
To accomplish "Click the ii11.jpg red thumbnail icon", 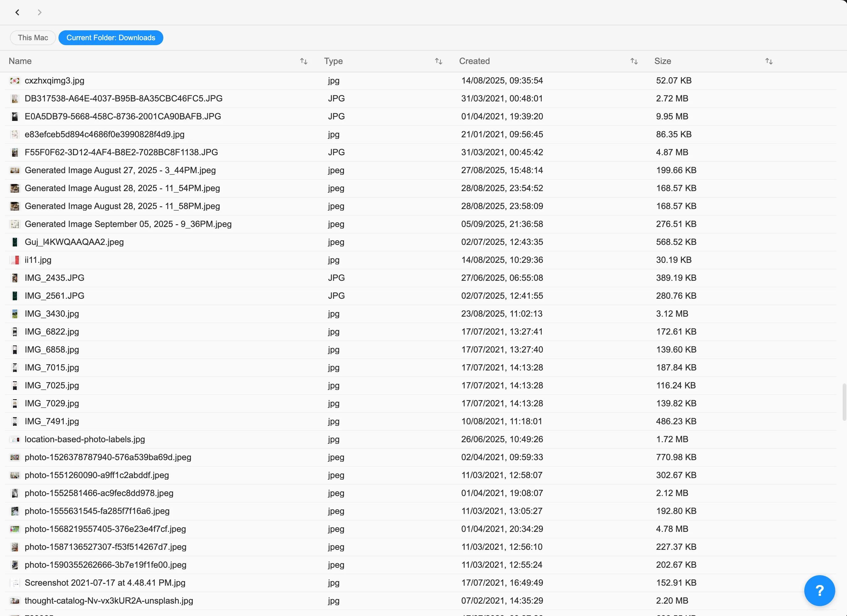I will [x=15, y=260].
